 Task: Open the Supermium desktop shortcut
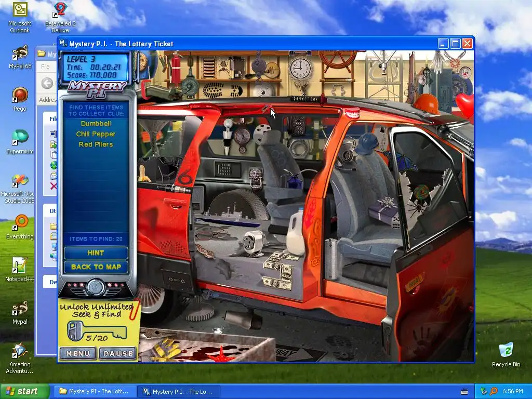20,142
